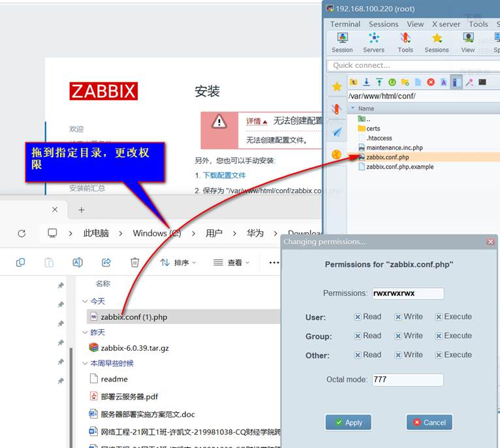The width and height of the screenshot is (500, 448).
Task: Open the Tools menu in MobaXterm menu bar
Action: [478, 24]
